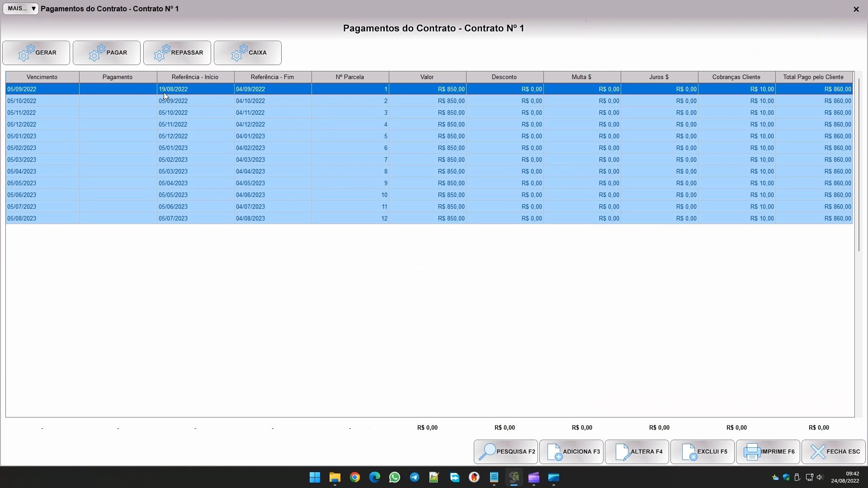Click the PAGAR gear button
868x488 pixels.
point(107,53)
